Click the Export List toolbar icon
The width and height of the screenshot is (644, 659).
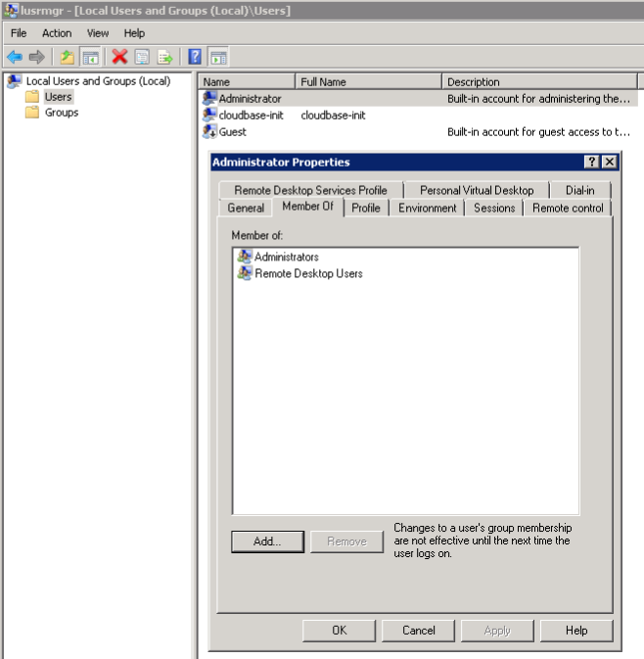[164, 57]
